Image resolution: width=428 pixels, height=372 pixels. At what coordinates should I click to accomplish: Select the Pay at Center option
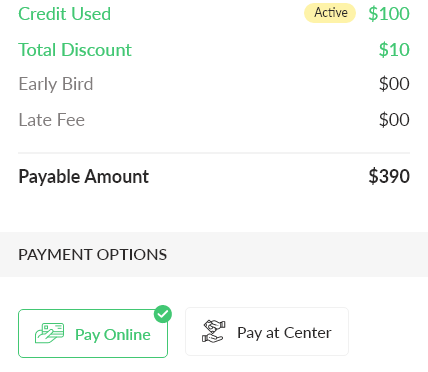[x=267, y=332]
